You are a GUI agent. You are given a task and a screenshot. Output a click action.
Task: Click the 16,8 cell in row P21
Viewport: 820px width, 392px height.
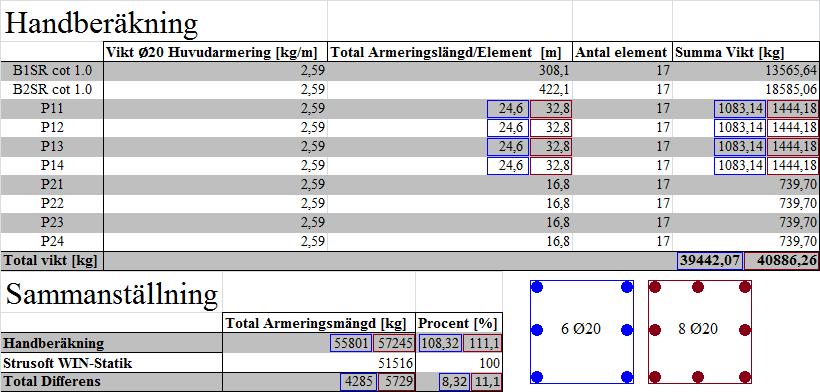click(557, 185)
